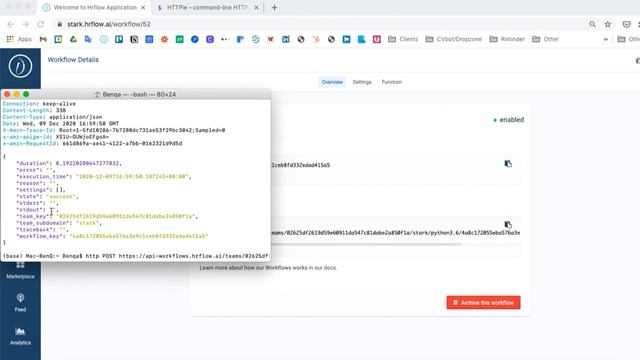Open the Riminder bookmark folder
The height and width of the screenshot is (360, 640).
pos(507,39)
